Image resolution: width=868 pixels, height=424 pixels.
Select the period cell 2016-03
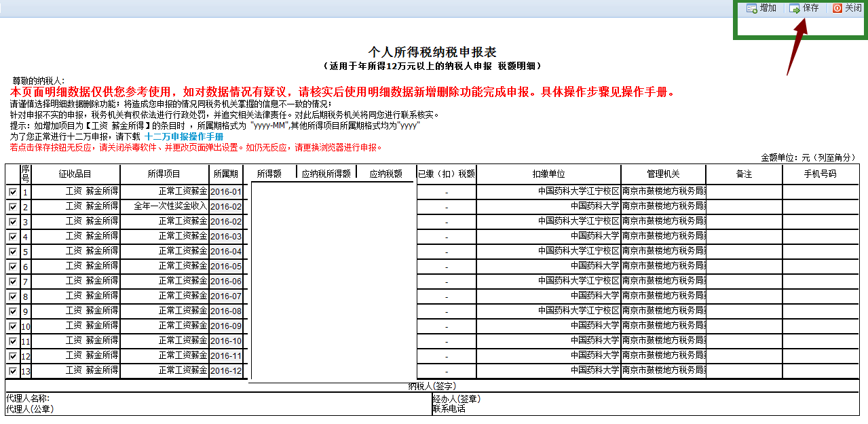226,236
